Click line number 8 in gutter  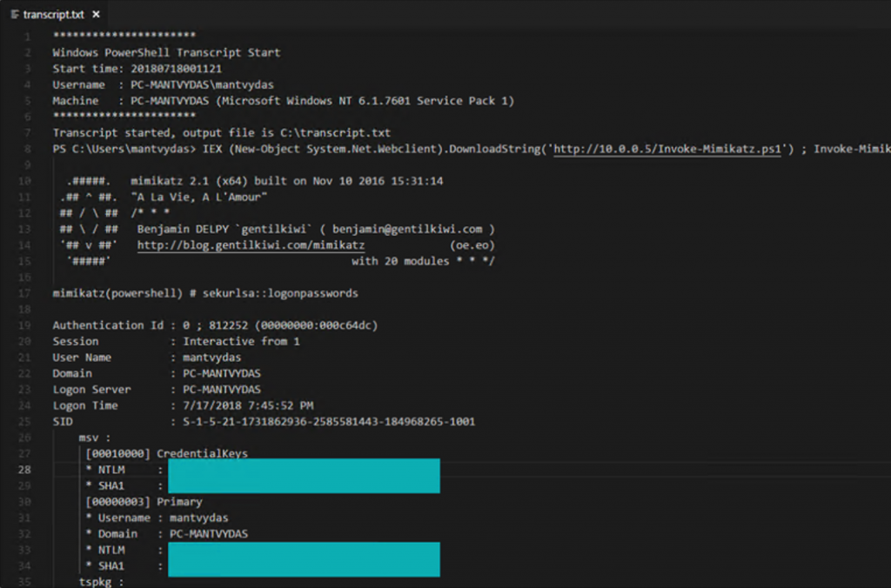[x=27, y=149]
